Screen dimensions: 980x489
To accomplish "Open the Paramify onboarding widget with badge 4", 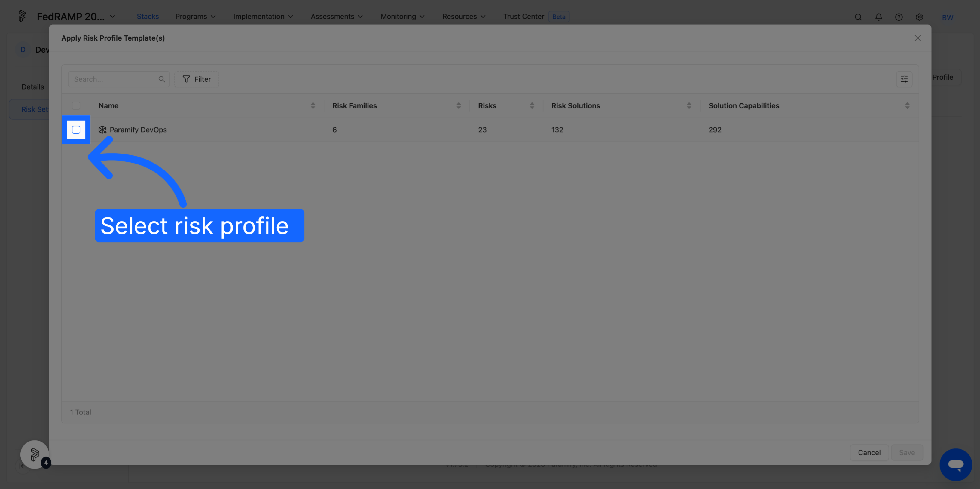I will 35,454.
